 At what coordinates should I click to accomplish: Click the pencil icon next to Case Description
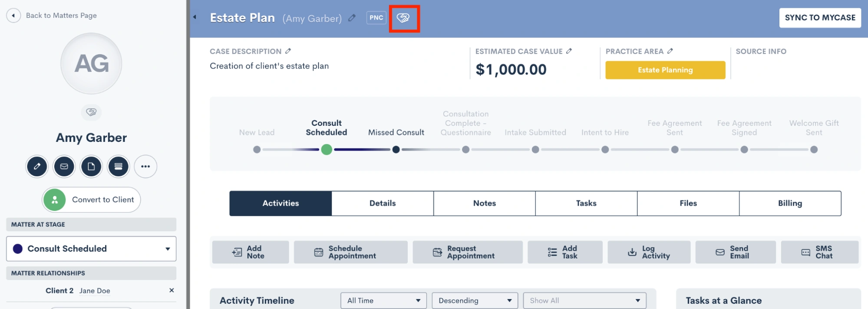pos(288,51)
